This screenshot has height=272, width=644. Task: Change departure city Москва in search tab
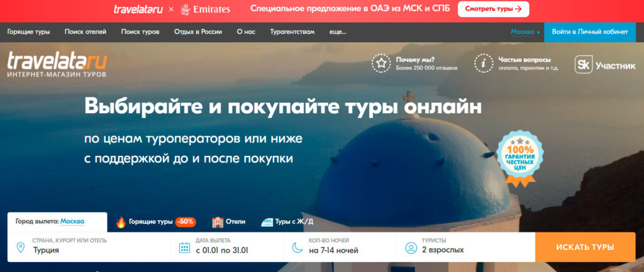pos(72,222)
